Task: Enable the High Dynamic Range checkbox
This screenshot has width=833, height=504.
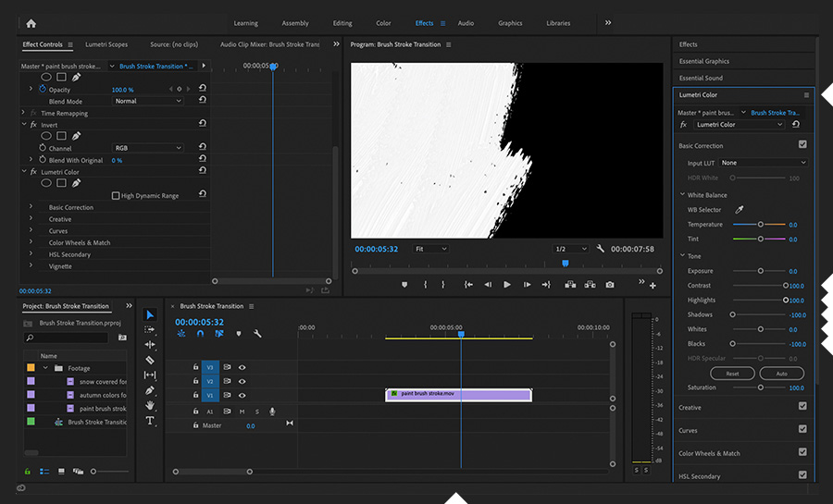Action: (x=116, y=196)
